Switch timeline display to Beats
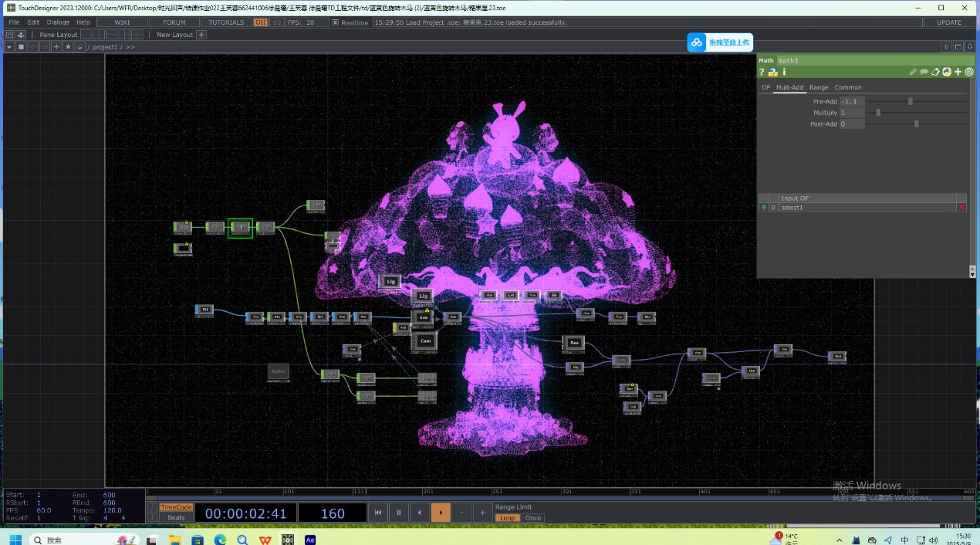 click(176, 518)
